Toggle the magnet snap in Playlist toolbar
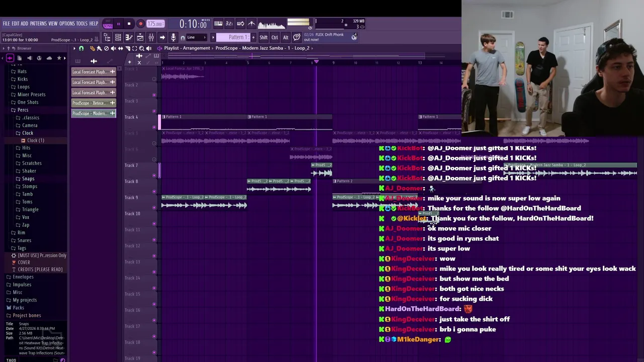Screen dimensions: 644x362 [x=81, y=48]
